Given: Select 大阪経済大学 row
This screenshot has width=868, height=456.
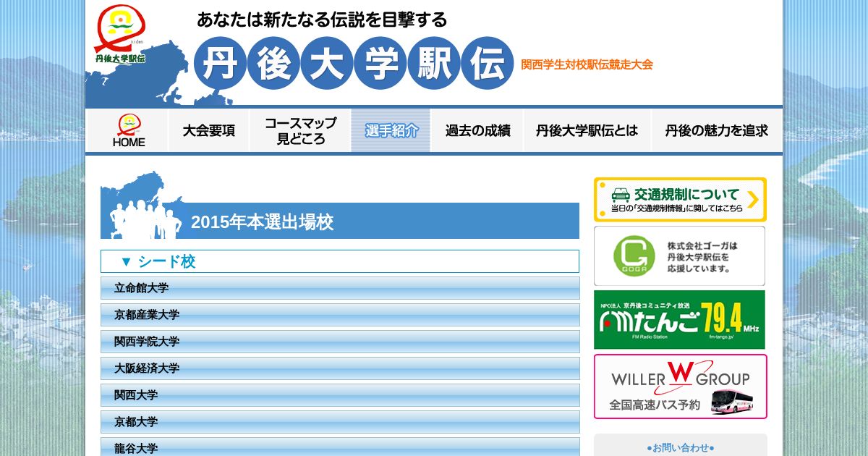Looking at the screenshot, I should click(340, 368).
